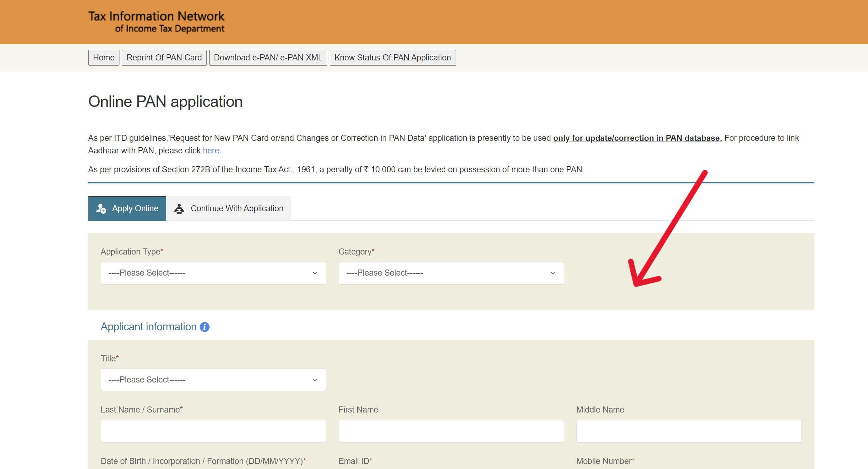Click the Tax Information Network logo
The image size is (868, 469).
pyautogui.click(x=156, y=21)
